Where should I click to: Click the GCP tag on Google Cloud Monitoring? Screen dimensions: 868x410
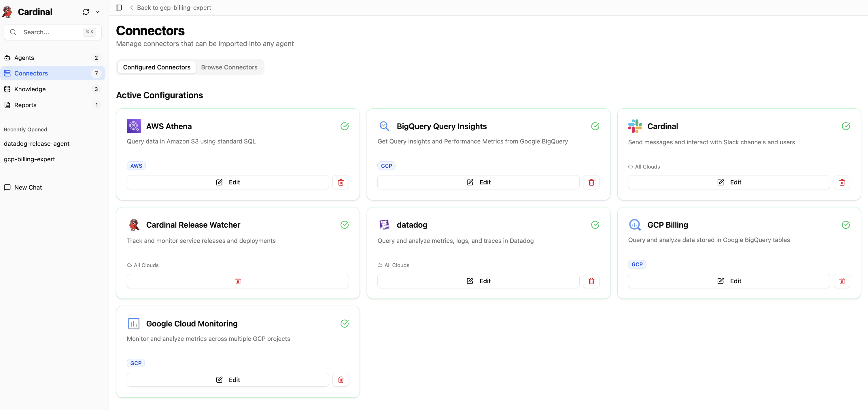(136, 363)
